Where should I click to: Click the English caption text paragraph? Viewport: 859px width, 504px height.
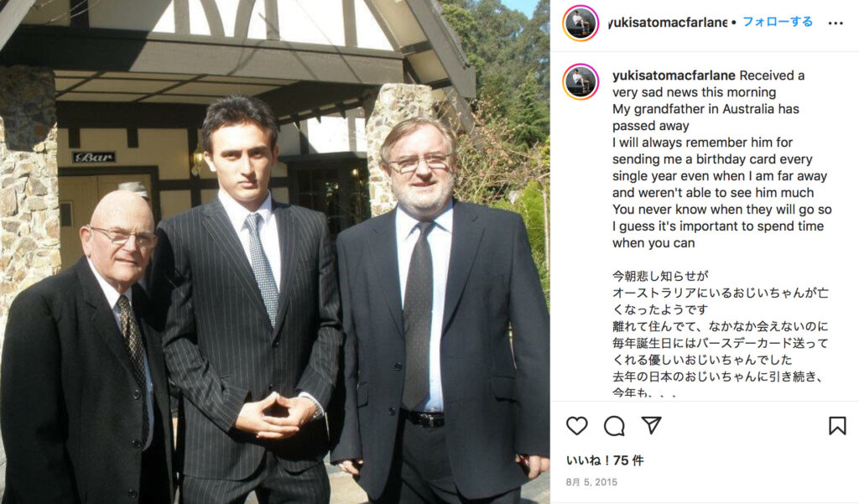pos(722,159)
